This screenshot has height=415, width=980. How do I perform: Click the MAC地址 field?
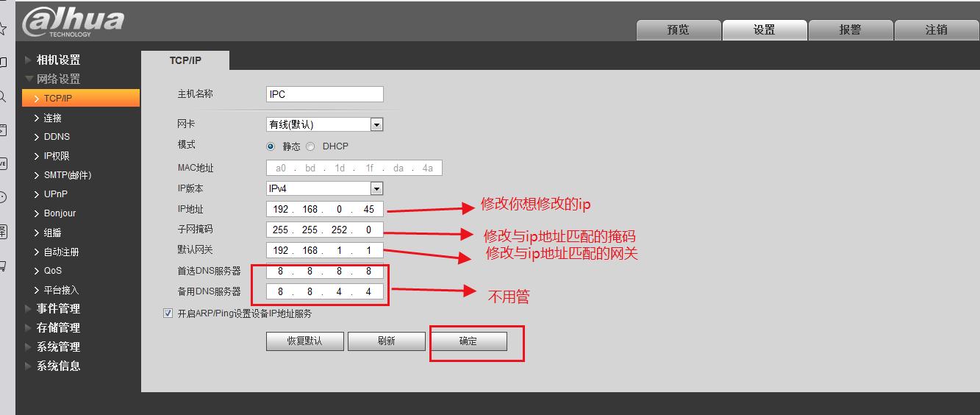[354, 169]
